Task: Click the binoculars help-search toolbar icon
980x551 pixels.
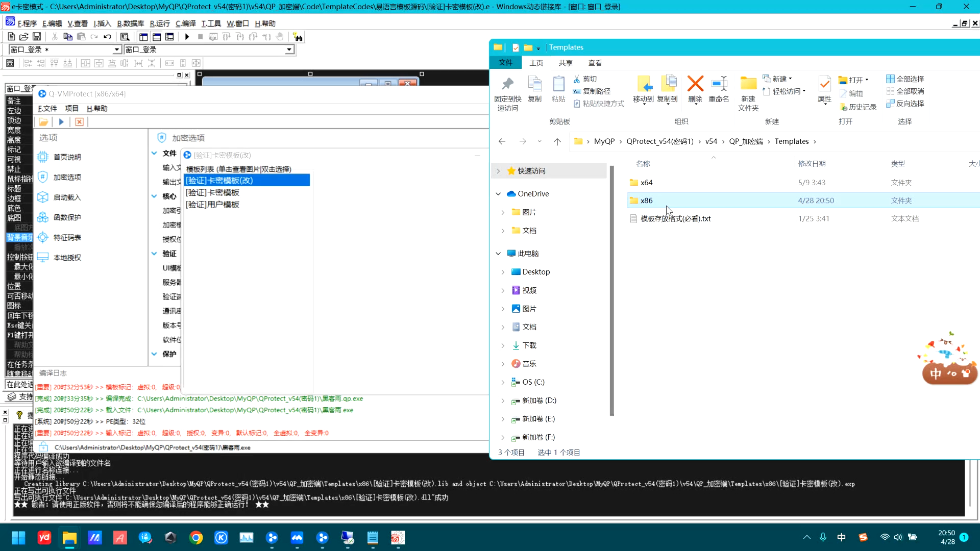Action: (298, 37)
